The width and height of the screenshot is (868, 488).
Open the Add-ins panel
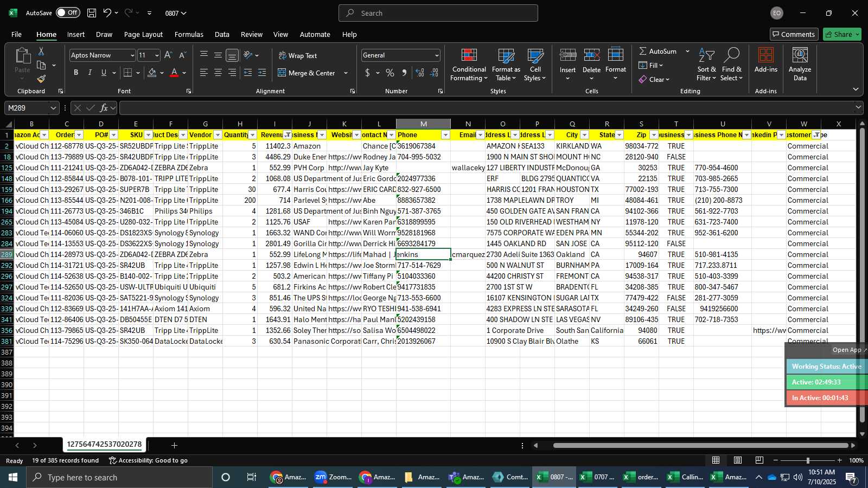coord(766,60)
